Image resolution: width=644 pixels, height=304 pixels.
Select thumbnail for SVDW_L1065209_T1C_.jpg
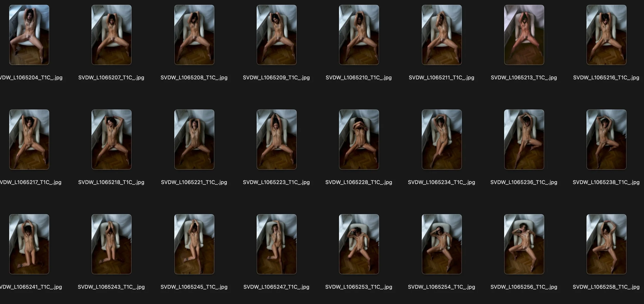[x=277, y=35]
